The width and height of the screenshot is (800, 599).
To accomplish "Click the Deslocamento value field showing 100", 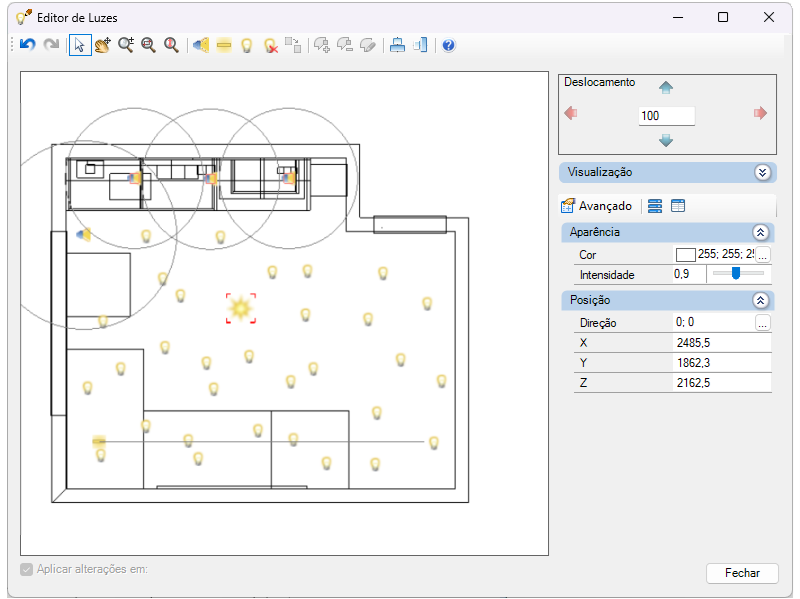I will point(666,116).
